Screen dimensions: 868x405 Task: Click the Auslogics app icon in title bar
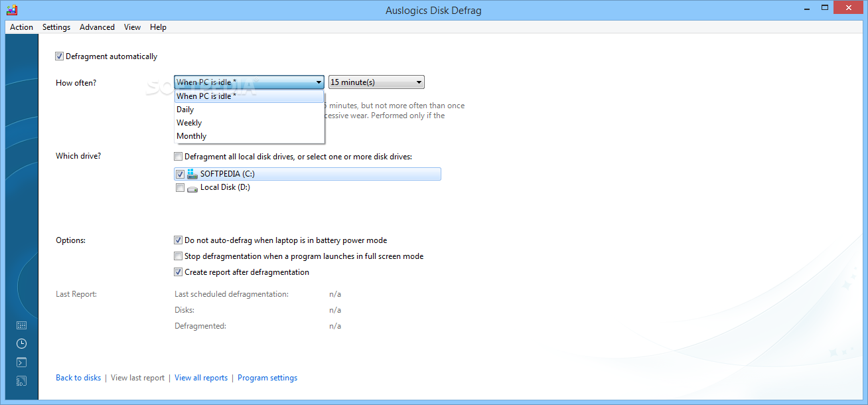(11, 10)
